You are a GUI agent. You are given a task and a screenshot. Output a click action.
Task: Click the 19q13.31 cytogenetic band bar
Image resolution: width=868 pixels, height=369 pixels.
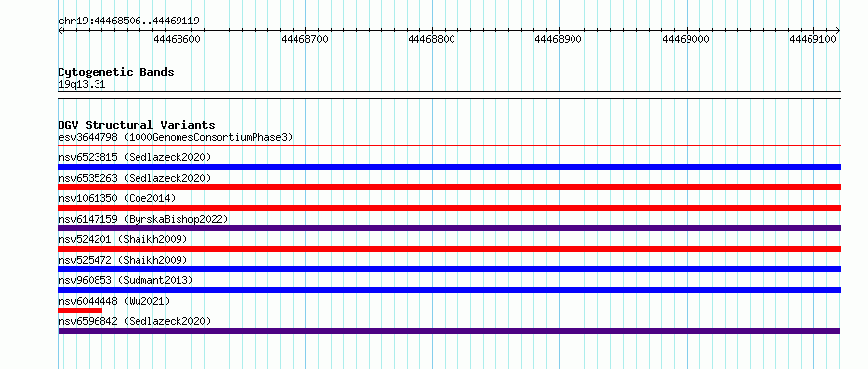tap(449, 95)
